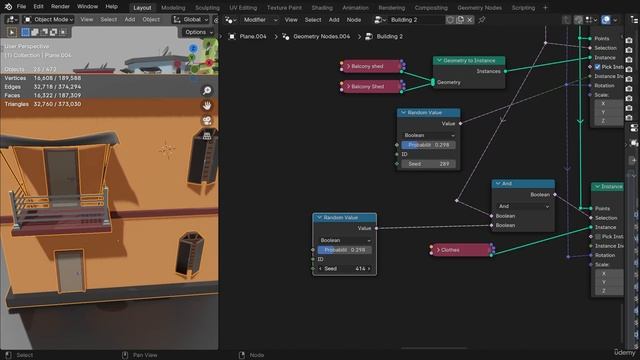Switch to Shading workspace tab

(322, 8)
